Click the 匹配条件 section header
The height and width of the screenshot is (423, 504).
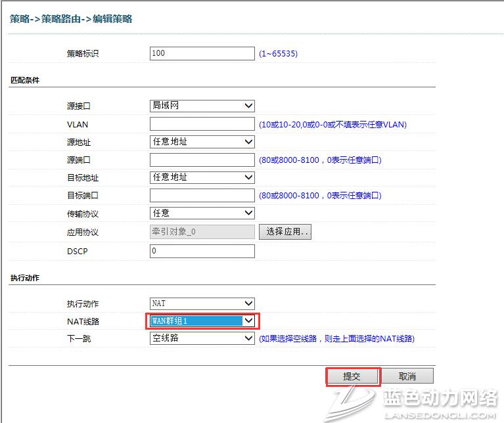point(25,80)
